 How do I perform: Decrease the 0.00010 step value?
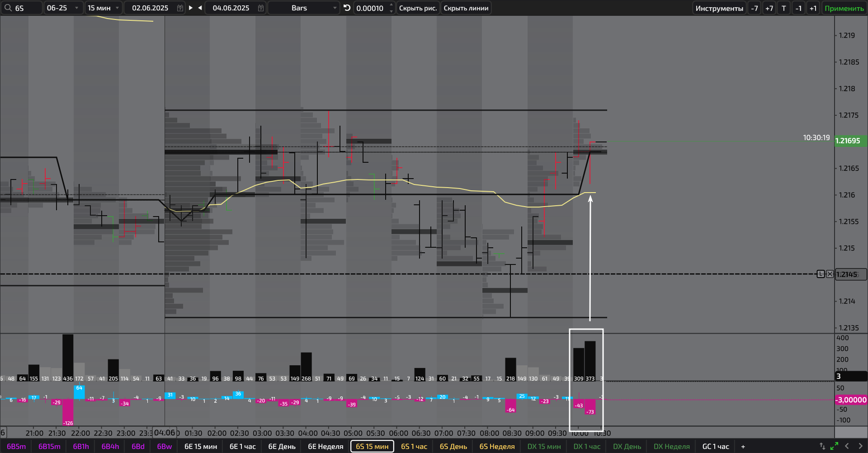391,11
